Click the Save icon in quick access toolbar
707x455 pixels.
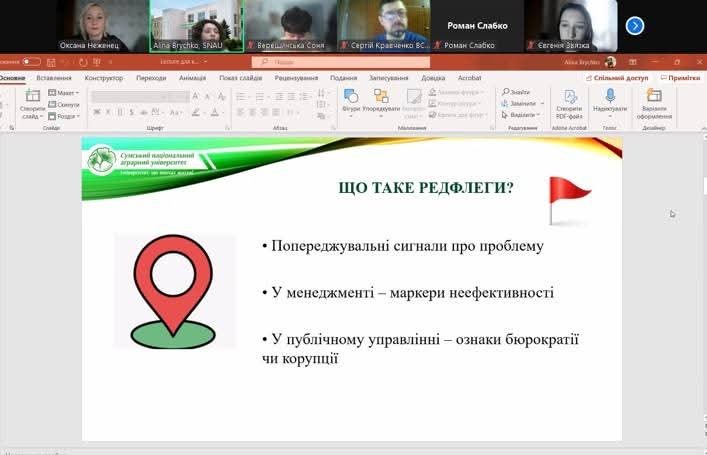click(x=54, y=62)
